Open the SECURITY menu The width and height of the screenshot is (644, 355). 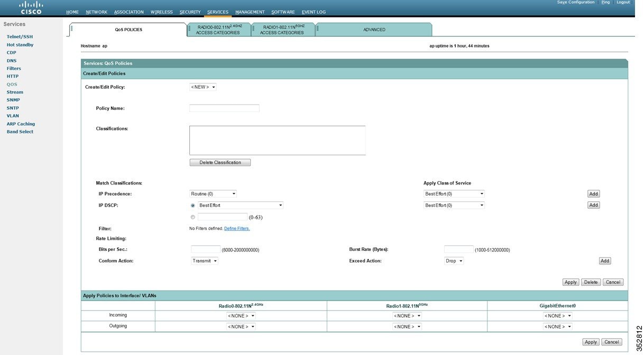190,12
